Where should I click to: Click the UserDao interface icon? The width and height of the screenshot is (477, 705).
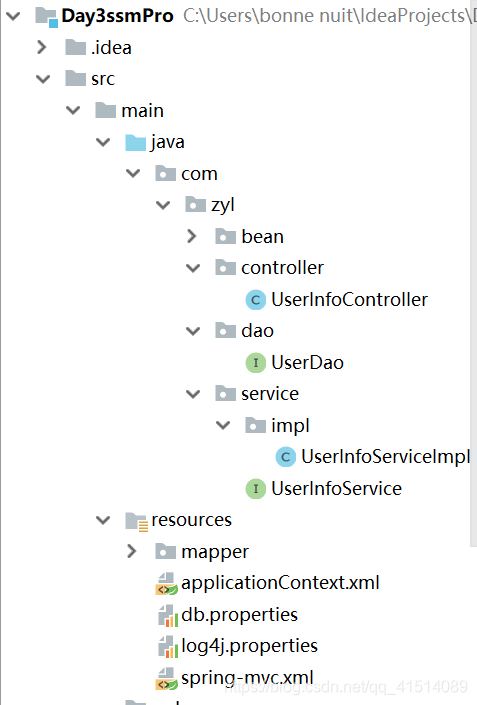click(256, 362)
